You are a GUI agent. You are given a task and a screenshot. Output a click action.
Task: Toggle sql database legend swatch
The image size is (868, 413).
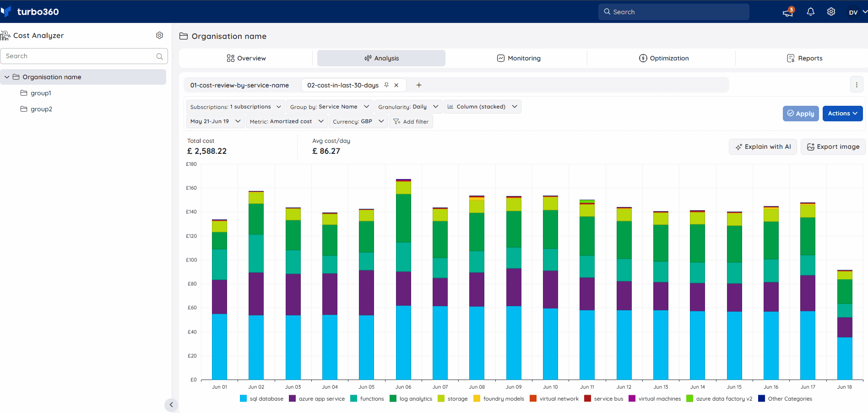(x=243, y=399)
